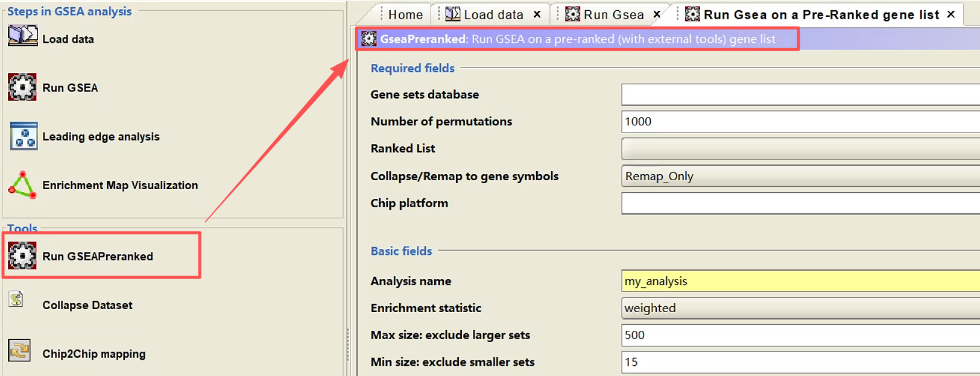Switch to the Load data tab
This screenshot has width=980, height=376.
pyautogui.click(x=493, y=14)
